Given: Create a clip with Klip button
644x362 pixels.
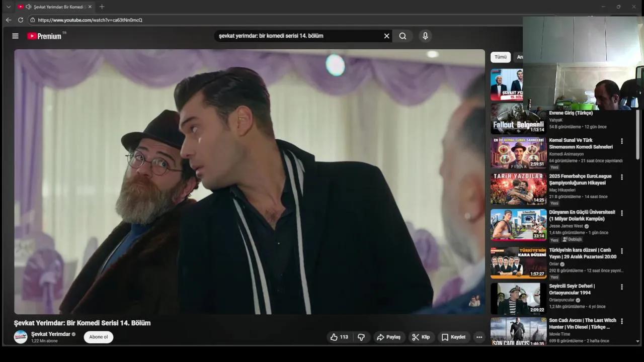Looking at the screenshot, I should point(421,337).
